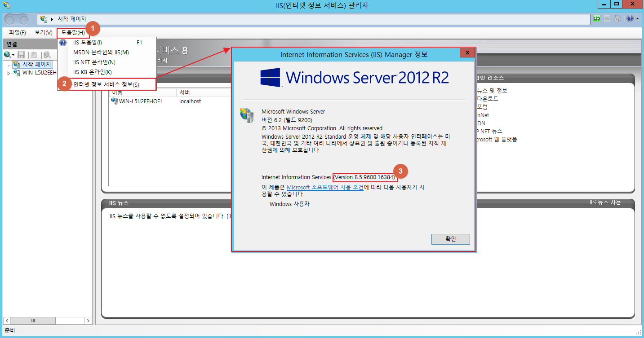Viewport: 644px width, 338px height.
Task: Click the address bar field showing 시작 페이지
Action: pyautogui.click(x=313, y=19)
